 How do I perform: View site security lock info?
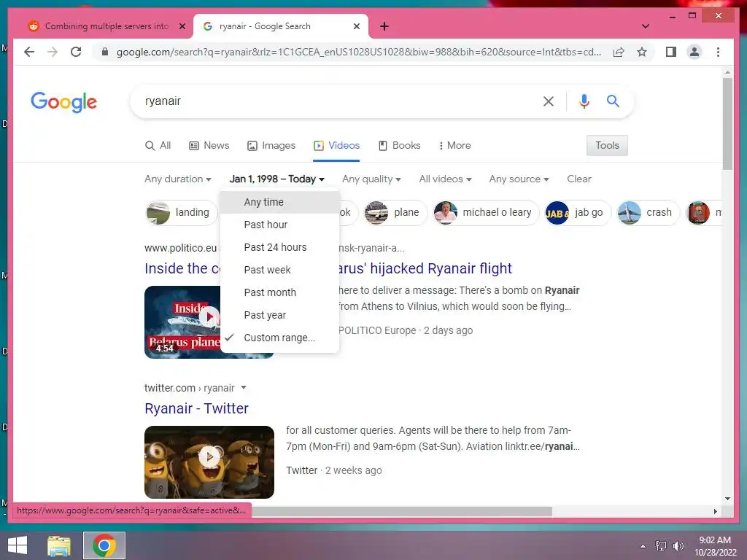pos(105,52)
